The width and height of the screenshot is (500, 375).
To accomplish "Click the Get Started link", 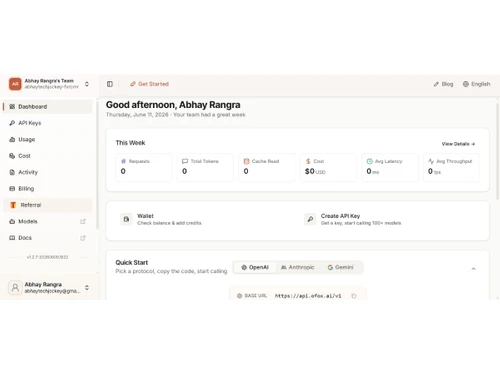I will [150, 84].
